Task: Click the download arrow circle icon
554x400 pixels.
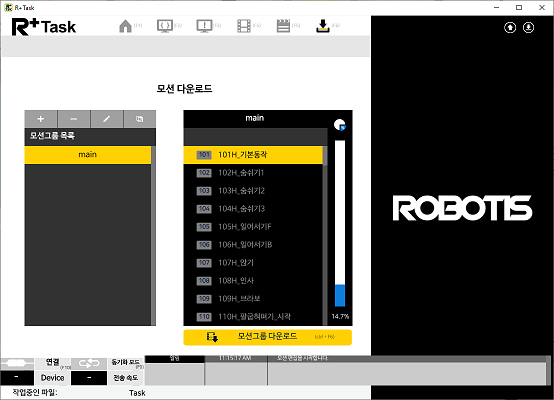Action: (529, 27)
